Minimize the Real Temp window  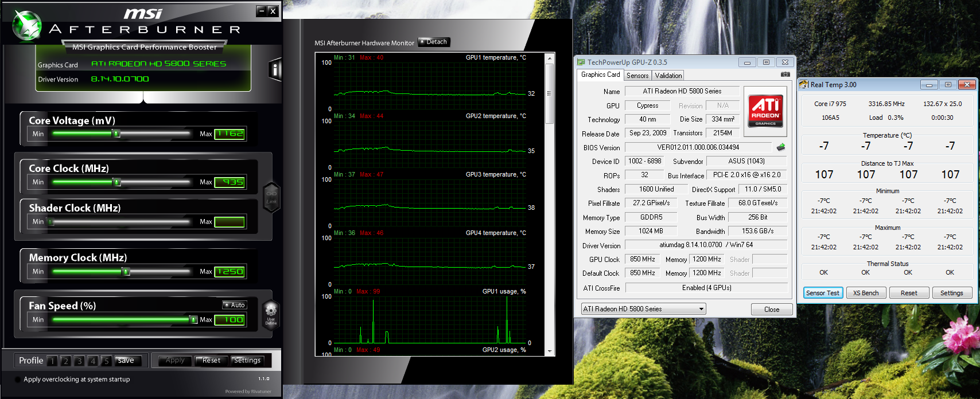click(x=929, y=84)
